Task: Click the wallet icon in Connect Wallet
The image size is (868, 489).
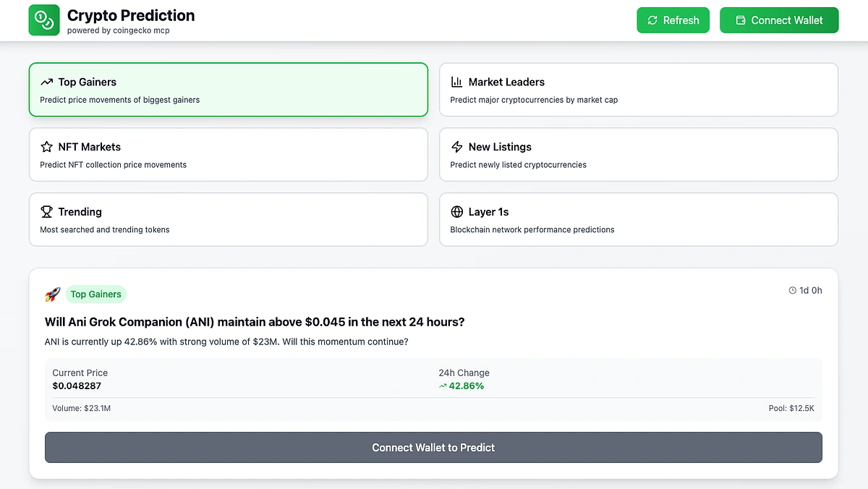Action: pos(741,20)
